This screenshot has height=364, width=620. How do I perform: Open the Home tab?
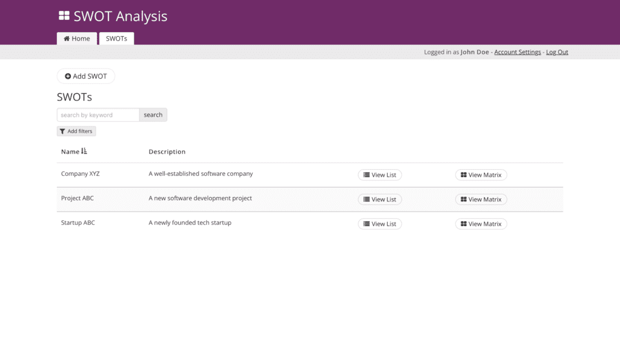coord(77,39)
